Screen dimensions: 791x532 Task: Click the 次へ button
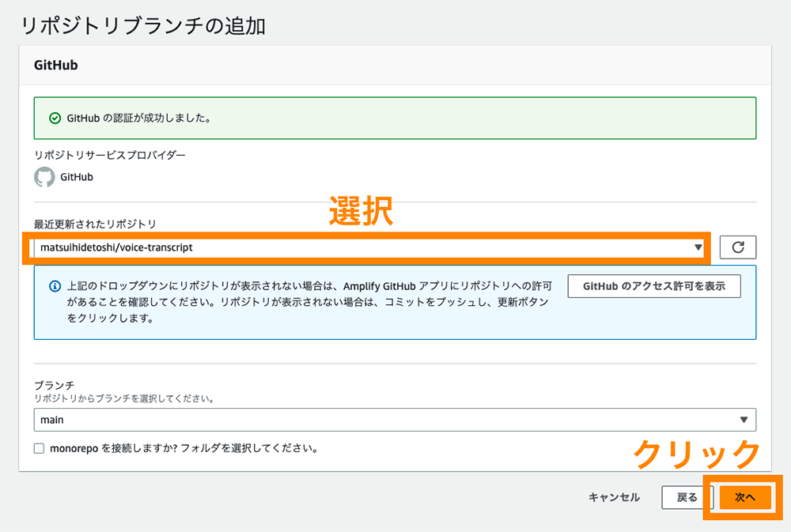[745, 497]
